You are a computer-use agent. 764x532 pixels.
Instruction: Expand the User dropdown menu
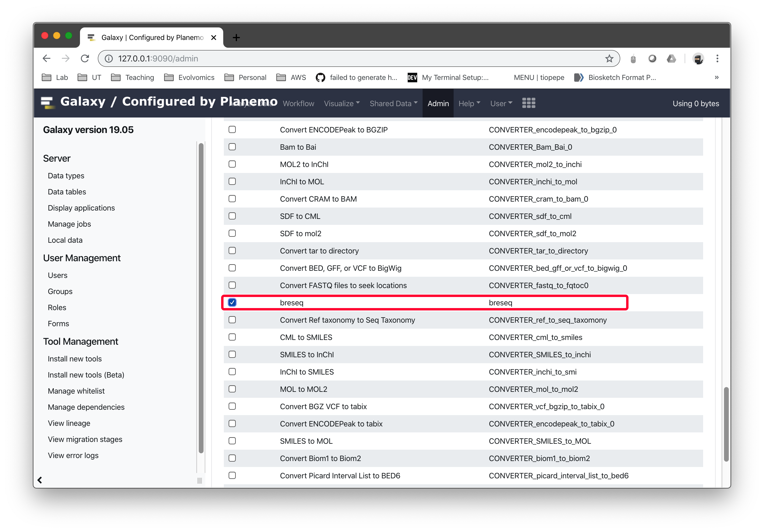click(x=501, y=103)
